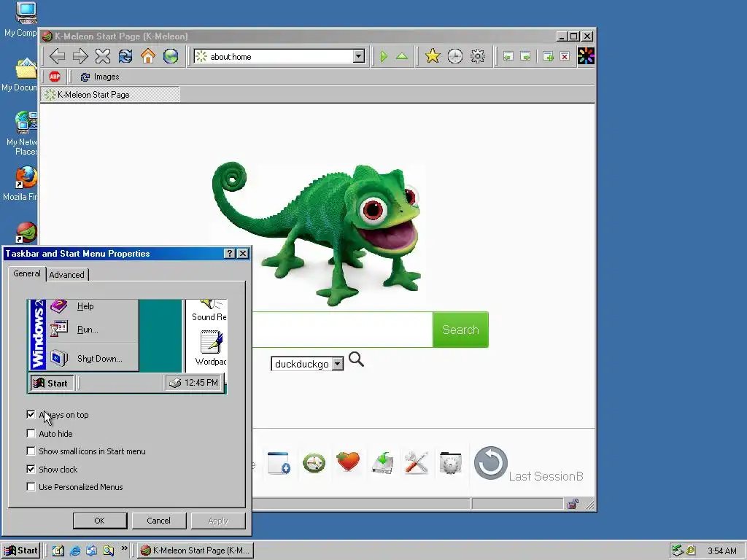Viewport: 747px width, 560px height.
Task: Close the tab with red X icon
Action: [565, 56]
